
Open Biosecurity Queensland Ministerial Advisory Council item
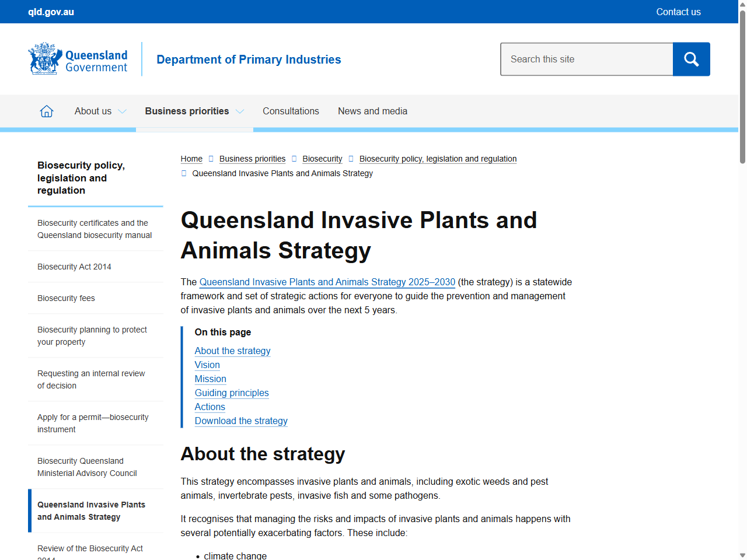point(96,467)
